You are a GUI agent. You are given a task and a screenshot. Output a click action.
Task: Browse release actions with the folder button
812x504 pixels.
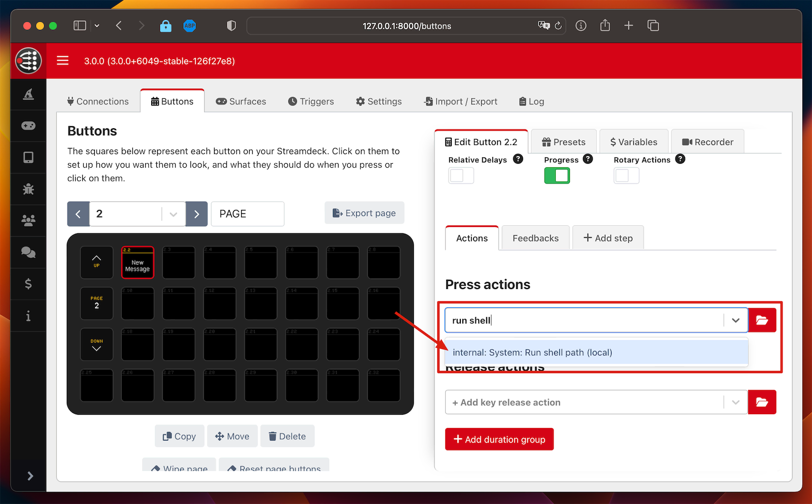coord(762,402)
